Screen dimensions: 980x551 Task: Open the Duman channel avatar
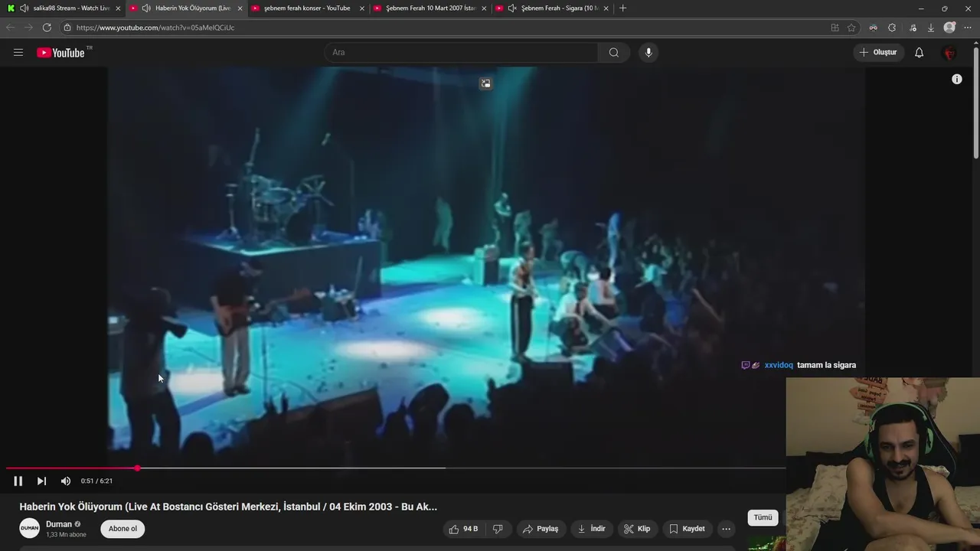click(x=30, y=529)
